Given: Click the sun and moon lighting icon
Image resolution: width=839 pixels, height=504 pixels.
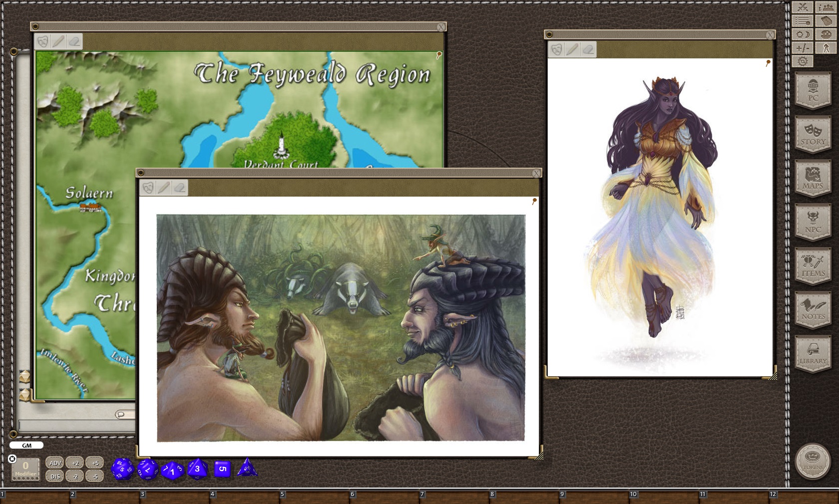Looking at the screenshot, I should 803,35.
